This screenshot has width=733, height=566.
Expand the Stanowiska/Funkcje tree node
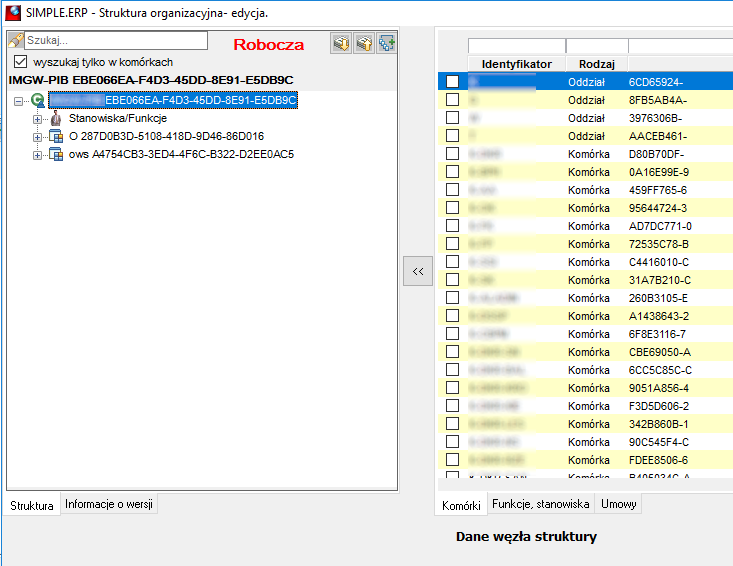[37, 119]
